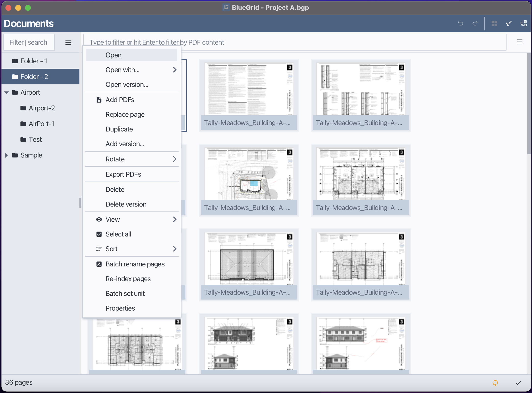Click the PDF content filter field
Screen dimensions: 532x393
point(294,42)
